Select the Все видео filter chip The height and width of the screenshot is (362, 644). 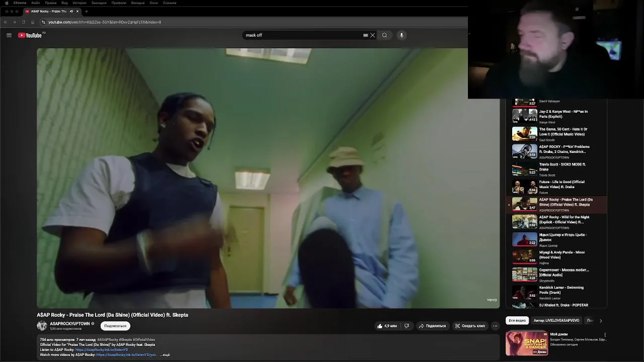coord(517,320)
